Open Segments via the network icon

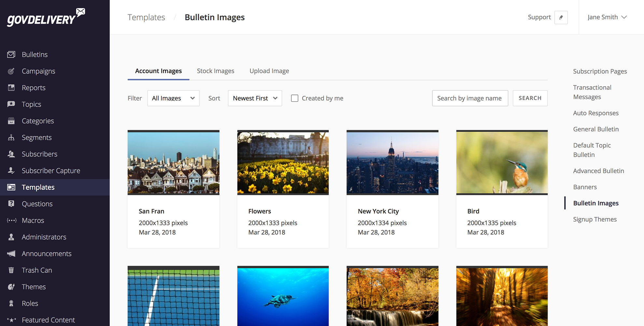11,137
